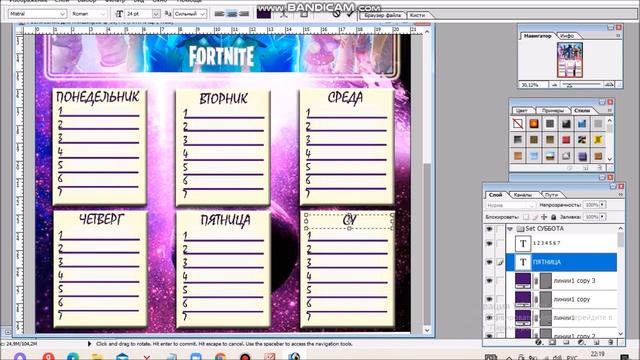Viewport: 640px width, 360px height.
Task: Click the font size T icon
Action: pyautogui.click(x=119, y=14)
